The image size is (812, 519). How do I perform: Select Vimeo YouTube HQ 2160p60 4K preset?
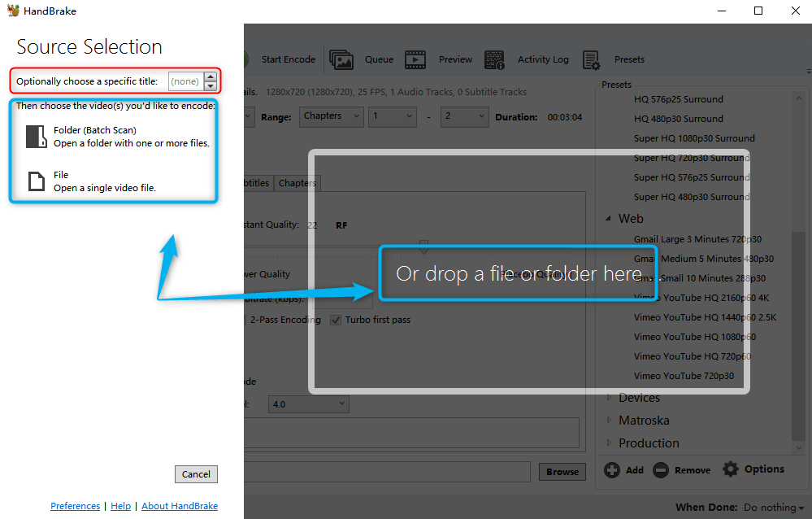tap(701, 298)
